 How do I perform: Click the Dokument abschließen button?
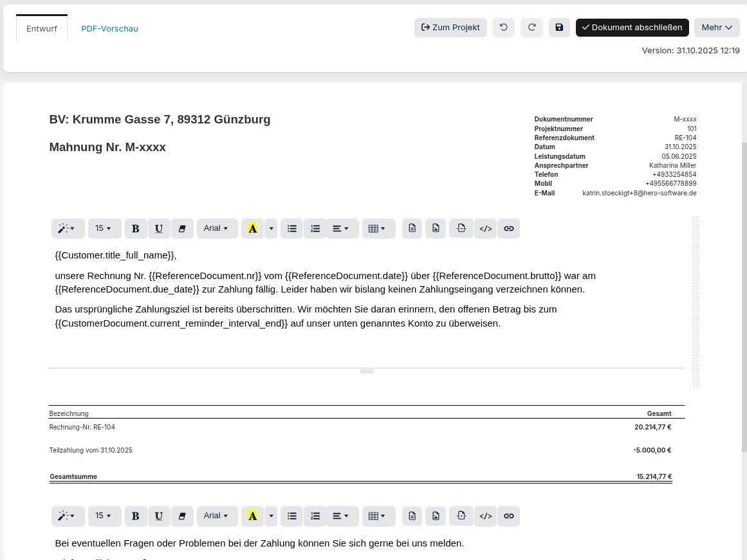click(x=632, y=28)
